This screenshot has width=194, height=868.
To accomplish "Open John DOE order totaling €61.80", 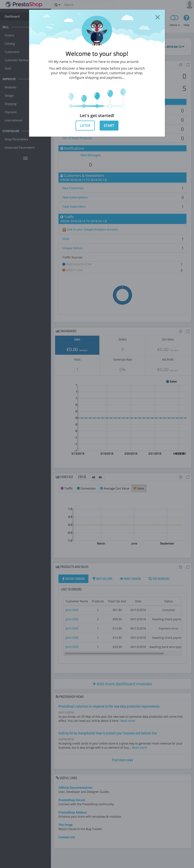I will 72,610.
